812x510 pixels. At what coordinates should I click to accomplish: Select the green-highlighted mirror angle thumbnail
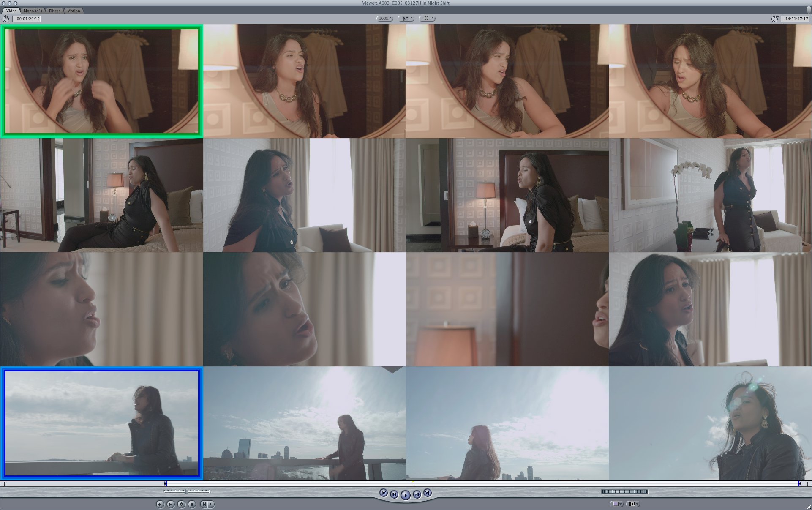pyautogui.click(x=101, y=81)
